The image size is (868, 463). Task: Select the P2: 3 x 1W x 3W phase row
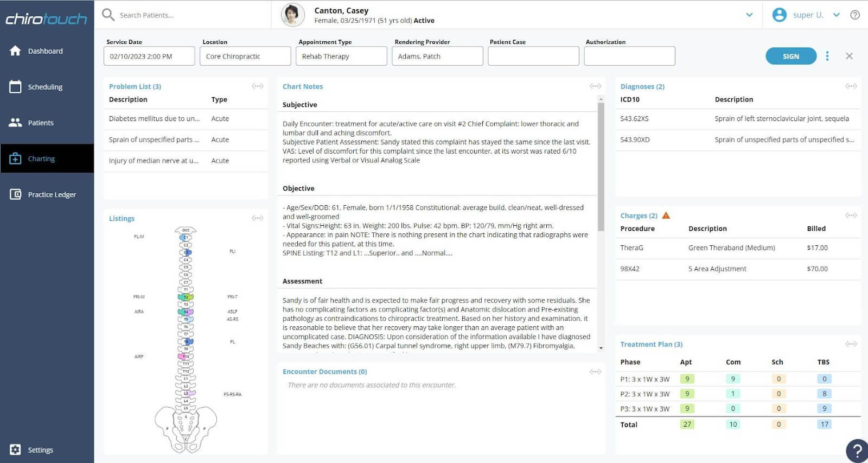click(738, 394)
